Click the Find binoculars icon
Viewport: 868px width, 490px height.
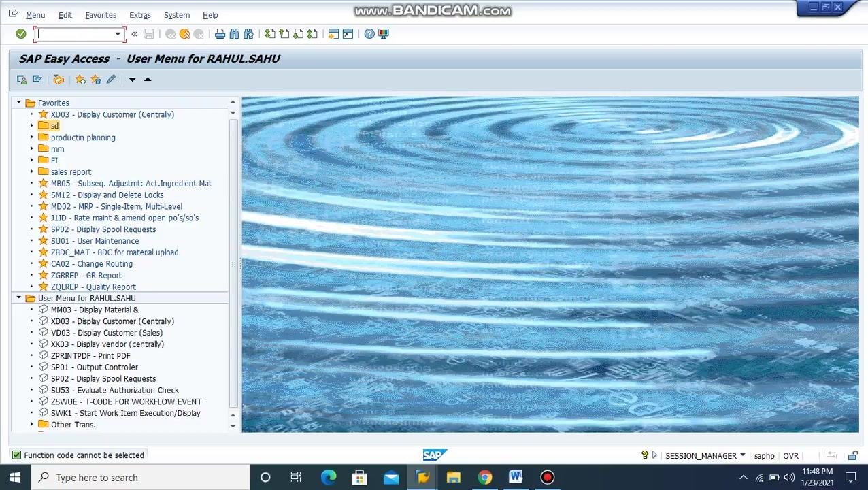point(234,34)
